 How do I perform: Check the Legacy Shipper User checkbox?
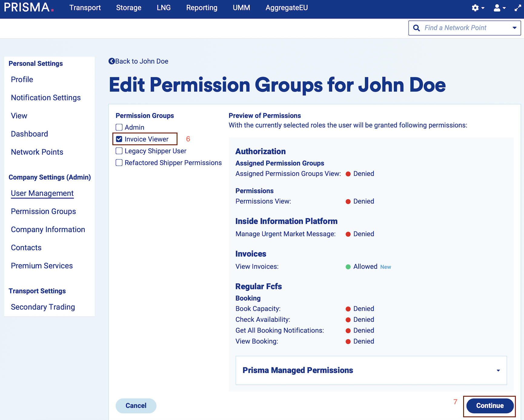point(119,151)
